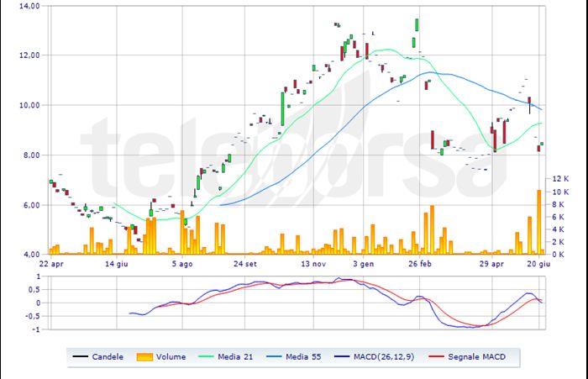Viewport: 588px width, 379px height.
Task: Click the orange Volume legend swatch
Action: pyautogui.click(x=144, y=357)
